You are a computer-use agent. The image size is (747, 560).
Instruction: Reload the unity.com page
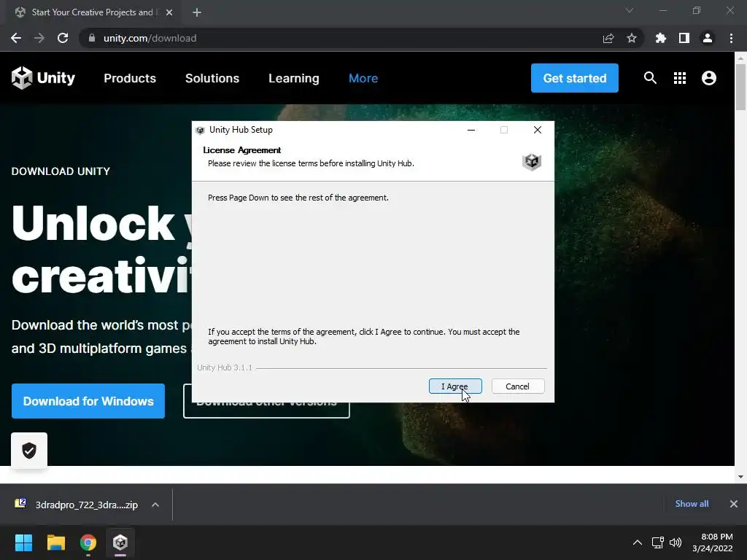[x=63, y=38]
